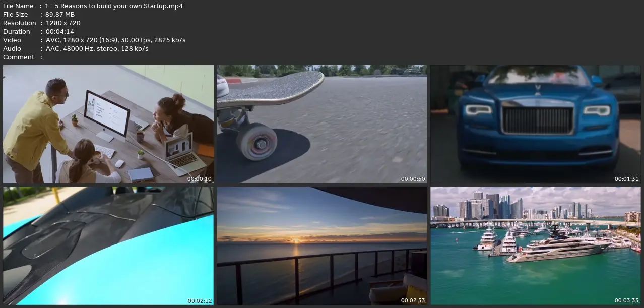
Task: Click the 'File Name' label
Action: pyautogui.click(x=18, y=6)
